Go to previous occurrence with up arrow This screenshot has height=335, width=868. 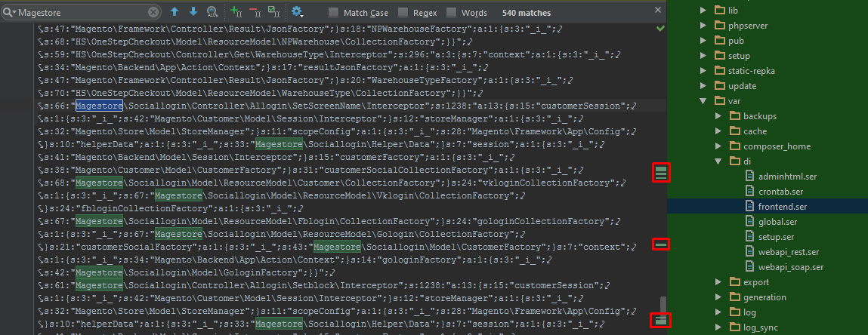[175, 11]
